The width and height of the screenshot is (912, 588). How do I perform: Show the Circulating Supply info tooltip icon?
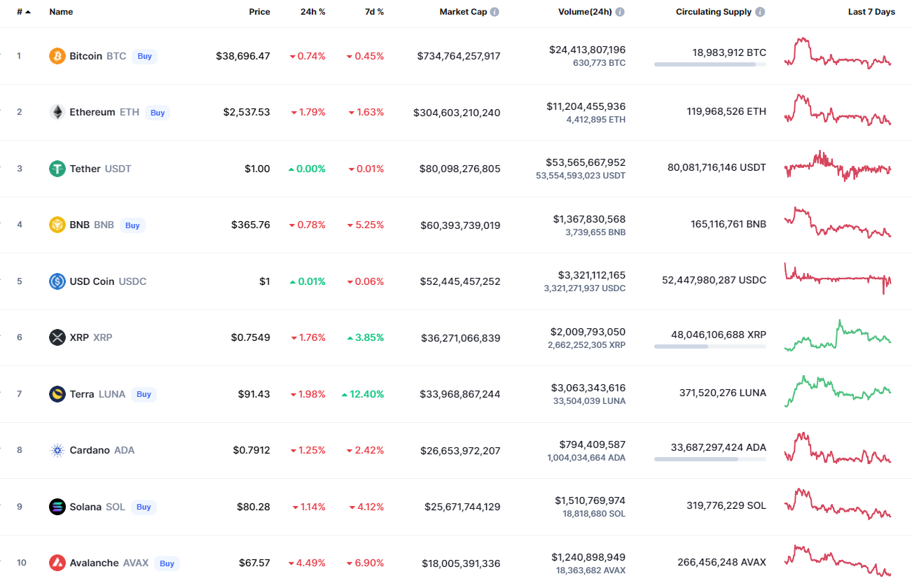760,12
